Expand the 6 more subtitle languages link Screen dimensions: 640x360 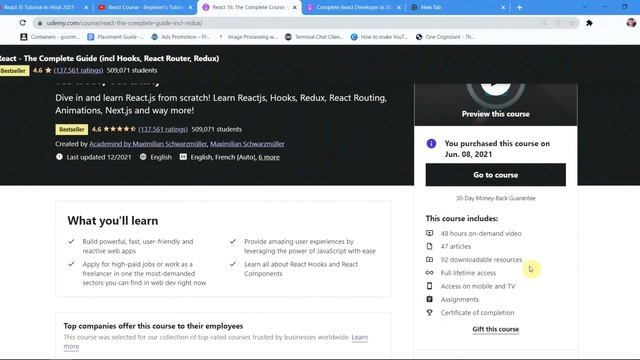click(269, 157)
